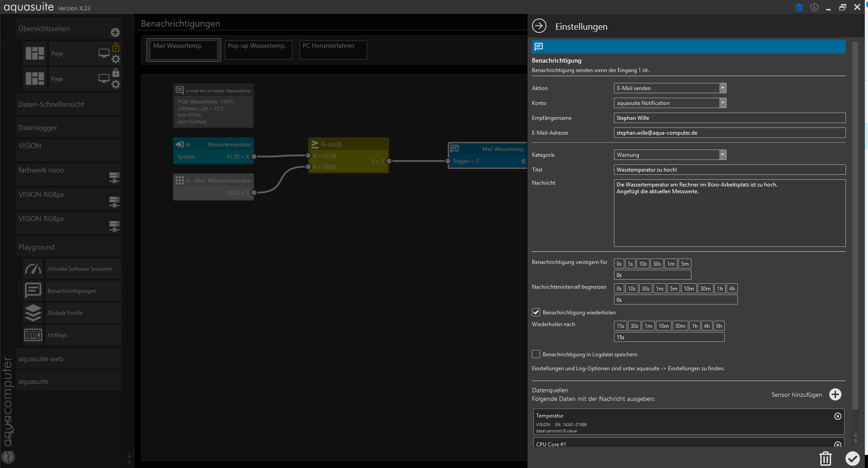Expand the Playground section
Viewport: 868px width, 468px height.
(69, 247)
